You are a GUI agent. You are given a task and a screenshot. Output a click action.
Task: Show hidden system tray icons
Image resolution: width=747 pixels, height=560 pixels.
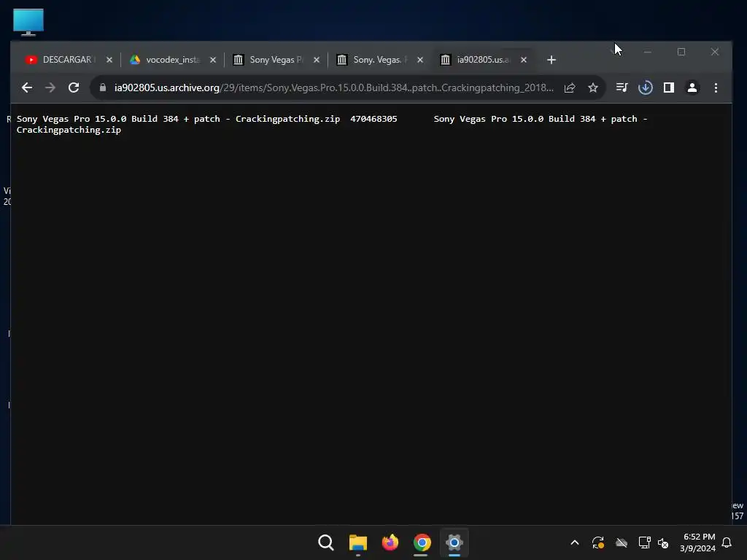click(x=575, y=542)
